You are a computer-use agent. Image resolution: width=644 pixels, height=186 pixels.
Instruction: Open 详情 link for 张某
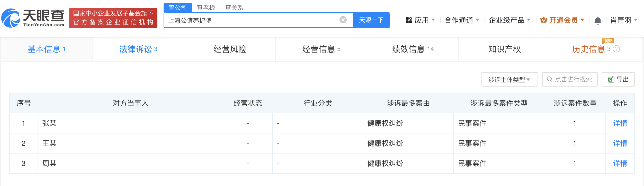[620, 123]
